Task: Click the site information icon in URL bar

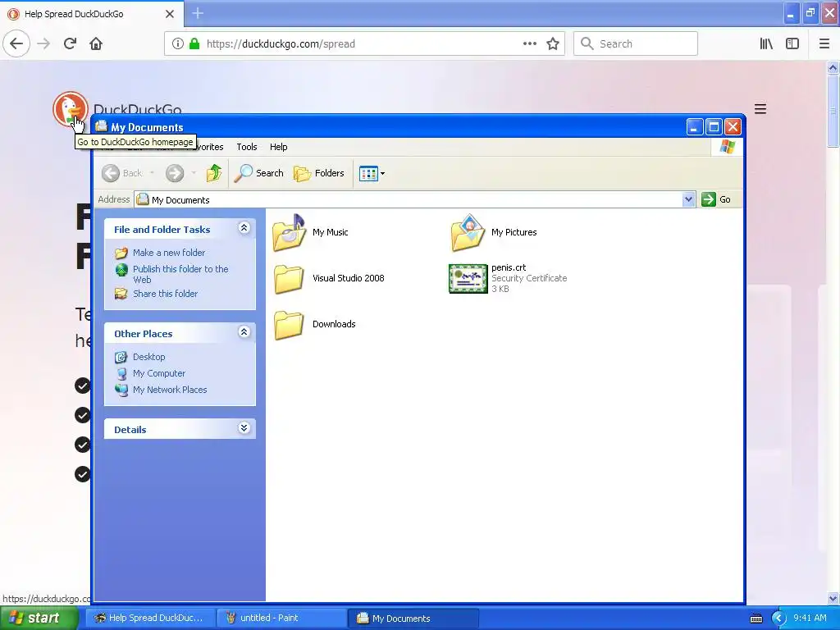Action: [178, 44]
